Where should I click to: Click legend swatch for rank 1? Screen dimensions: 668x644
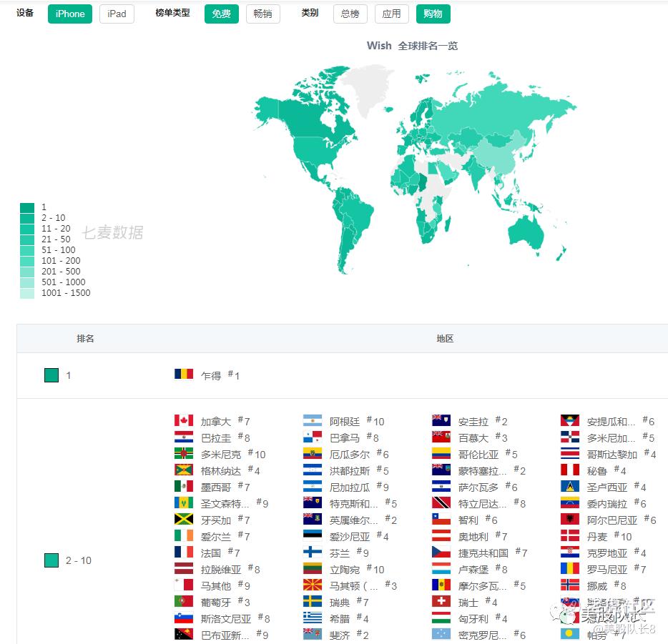tap(27, 208)
